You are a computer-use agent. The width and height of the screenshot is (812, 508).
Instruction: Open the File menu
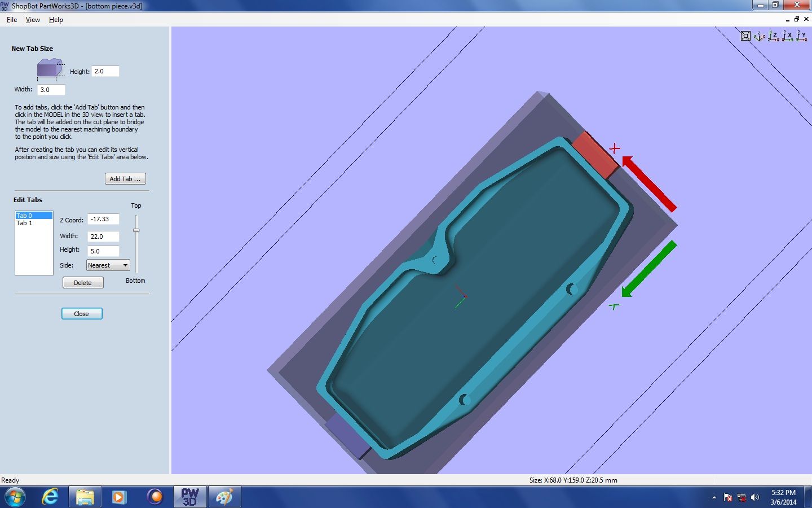pos(11,19)
